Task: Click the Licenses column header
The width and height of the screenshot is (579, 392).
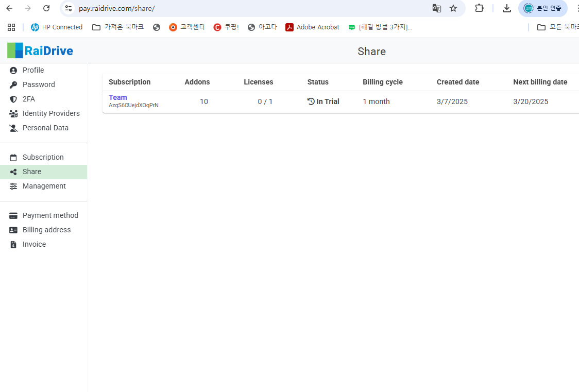Action: [259, 82]
